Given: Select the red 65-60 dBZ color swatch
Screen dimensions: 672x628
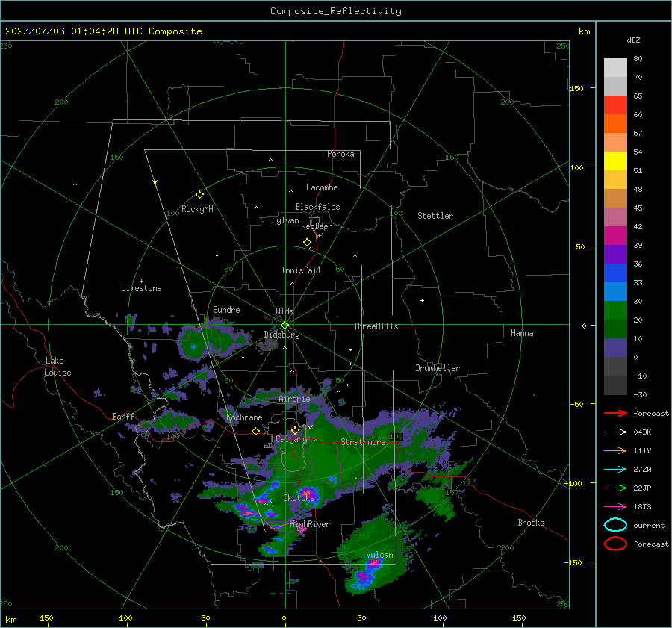Looking at the screenshot, I should tap(615, 105).
